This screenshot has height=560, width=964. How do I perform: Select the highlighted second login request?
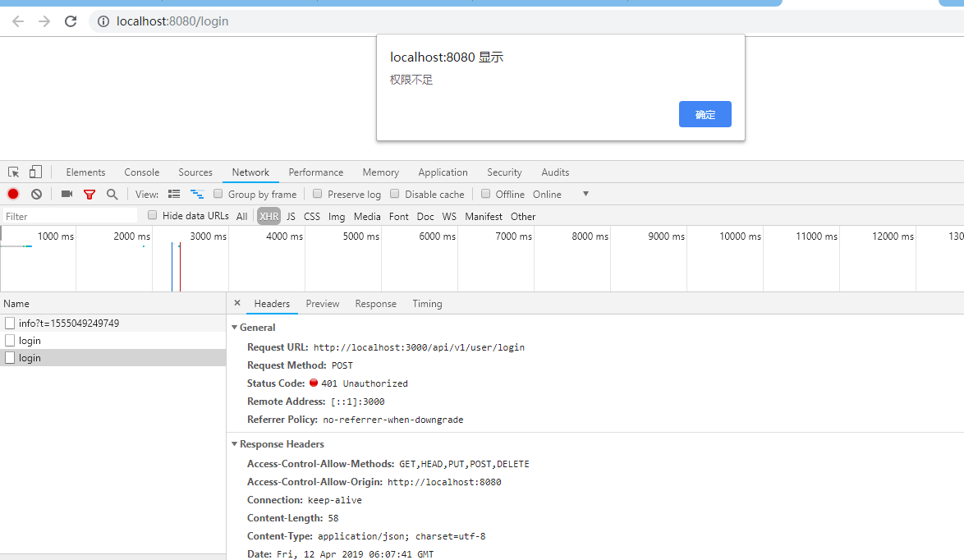point(113,358)
